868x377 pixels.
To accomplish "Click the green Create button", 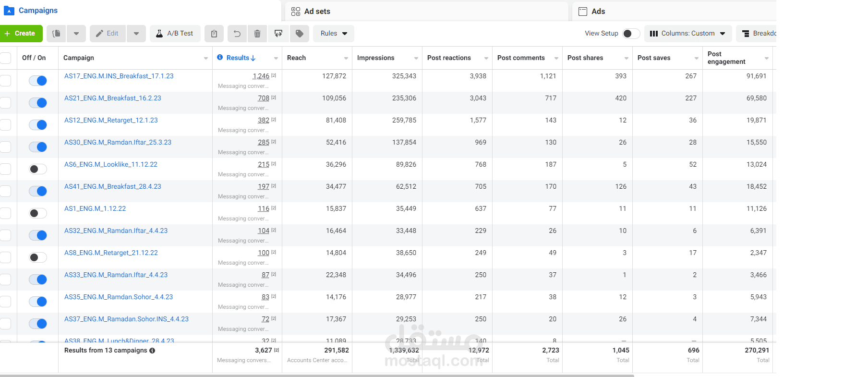I will click(21, 34).
